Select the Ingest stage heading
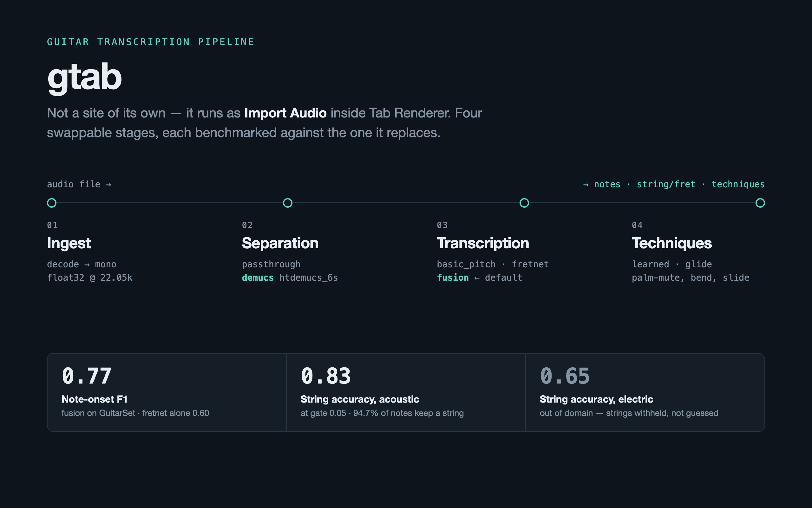The width and height of the screenshot is (812, 508). point(69,243)
